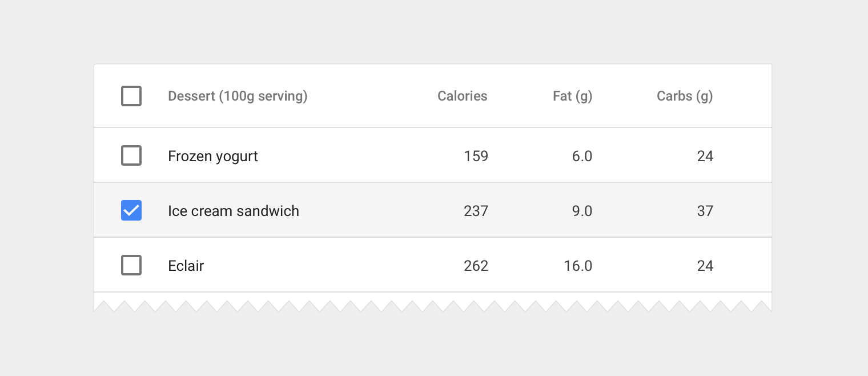
Task: Sort by the Carbs (g) column header
Action: click(685, 96)
